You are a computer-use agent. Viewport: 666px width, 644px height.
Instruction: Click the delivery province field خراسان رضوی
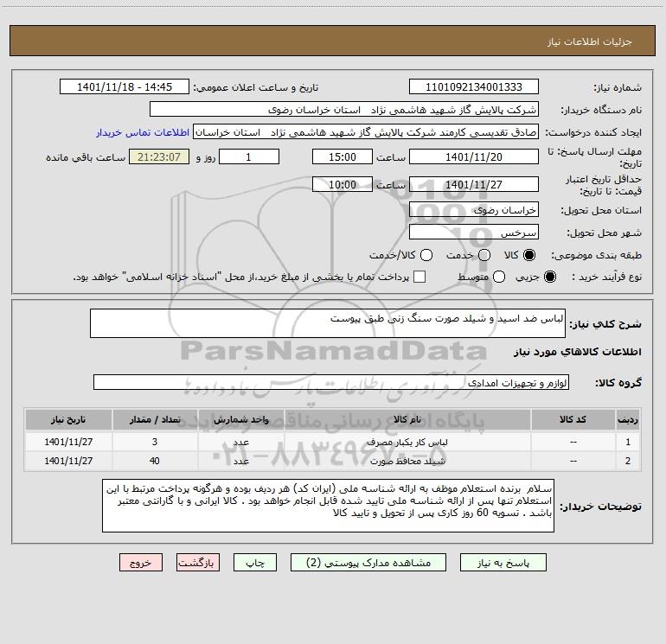point(474,210)
